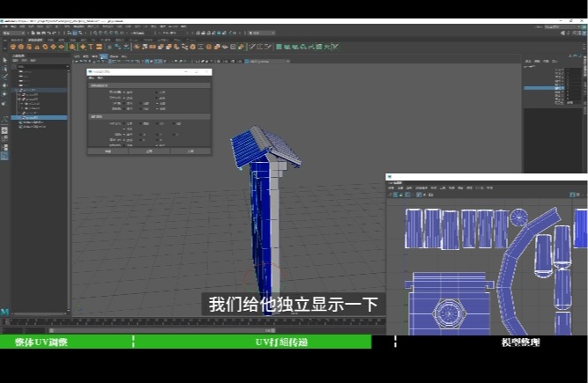Activate the Move tool in toolbox
This screenshot has width=588, height=383.
tap(4, 85)
